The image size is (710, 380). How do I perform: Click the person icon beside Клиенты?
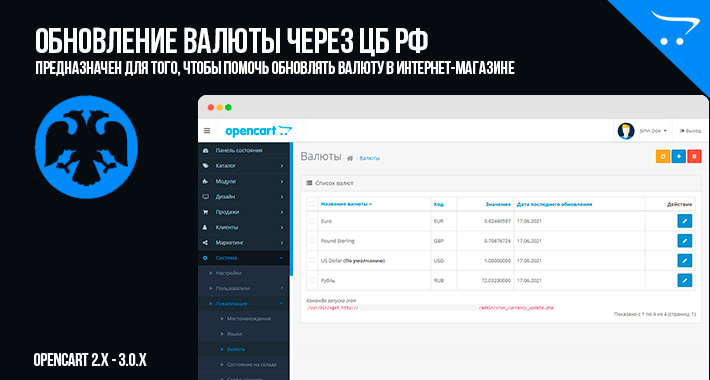[x=206, y=227]
